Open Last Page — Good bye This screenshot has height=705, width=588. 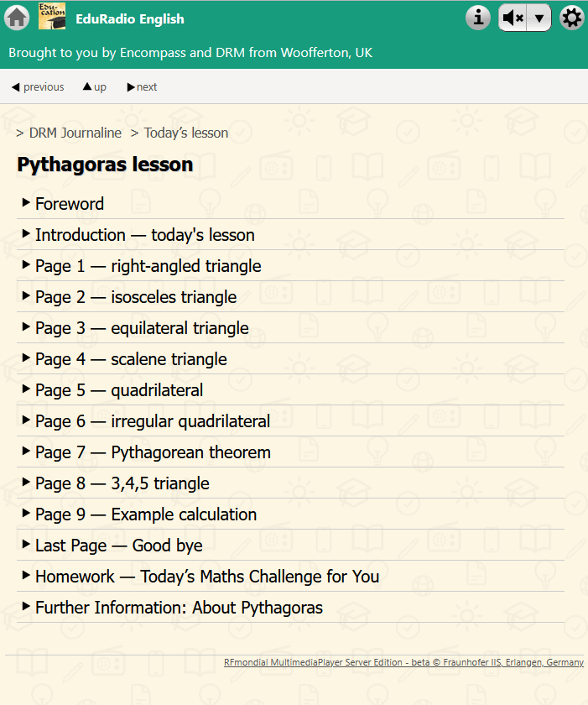[290, 545]
